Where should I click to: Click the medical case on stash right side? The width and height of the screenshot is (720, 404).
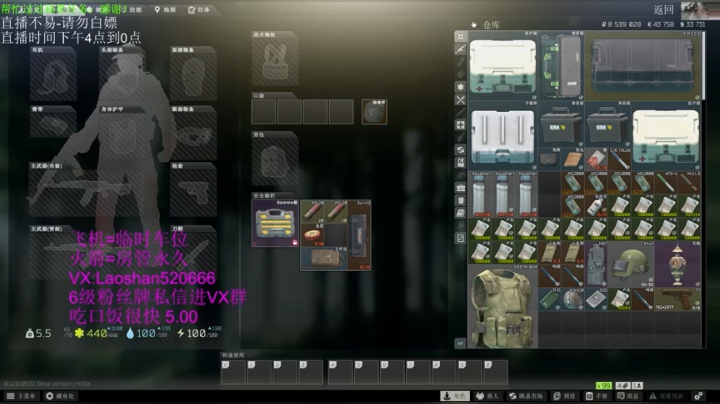(666, 136)
